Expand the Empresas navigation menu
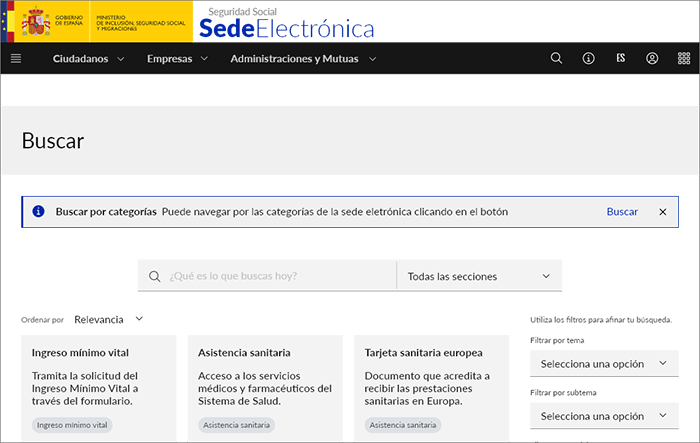The width and height of the screenshot is (700, 443). pos(177,59)
